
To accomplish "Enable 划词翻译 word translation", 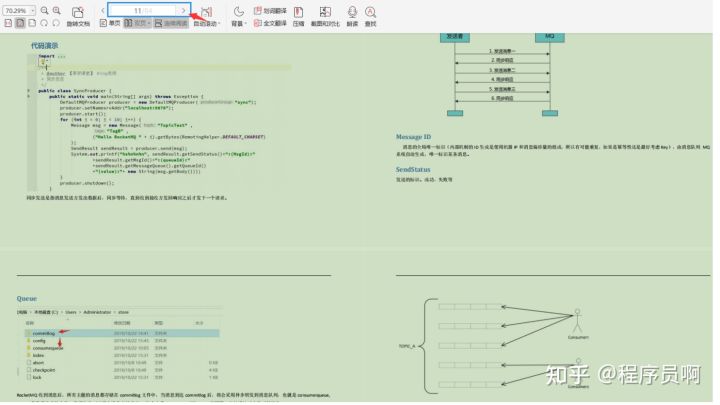I will tap(270, 11).
